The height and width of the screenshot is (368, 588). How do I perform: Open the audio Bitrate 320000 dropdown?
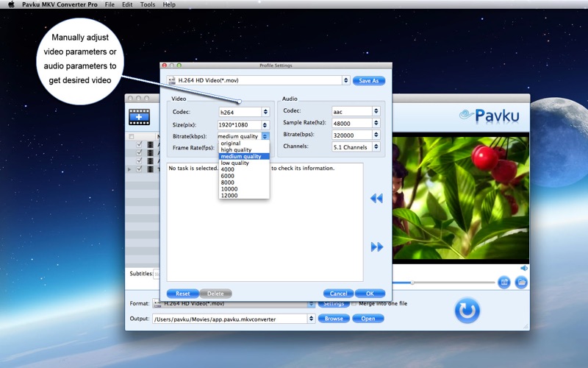[356, 135]
